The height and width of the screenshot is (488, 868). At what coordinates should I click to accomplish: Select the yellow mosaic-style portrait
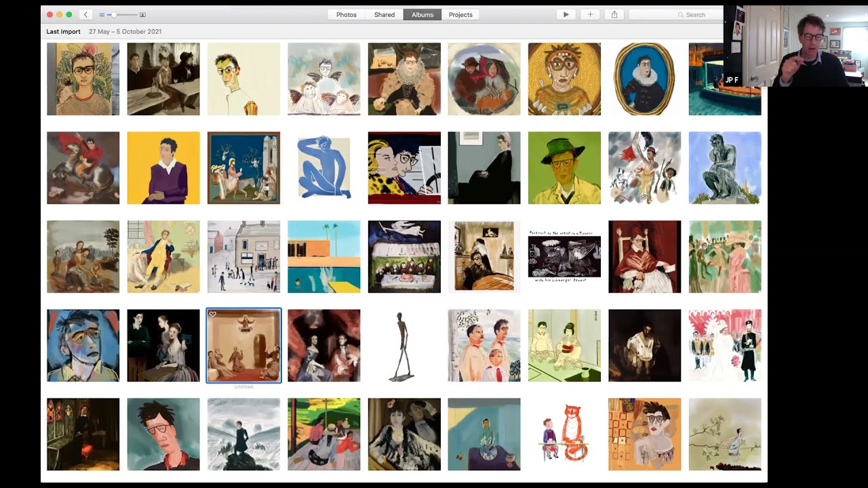tap(564, 79)
